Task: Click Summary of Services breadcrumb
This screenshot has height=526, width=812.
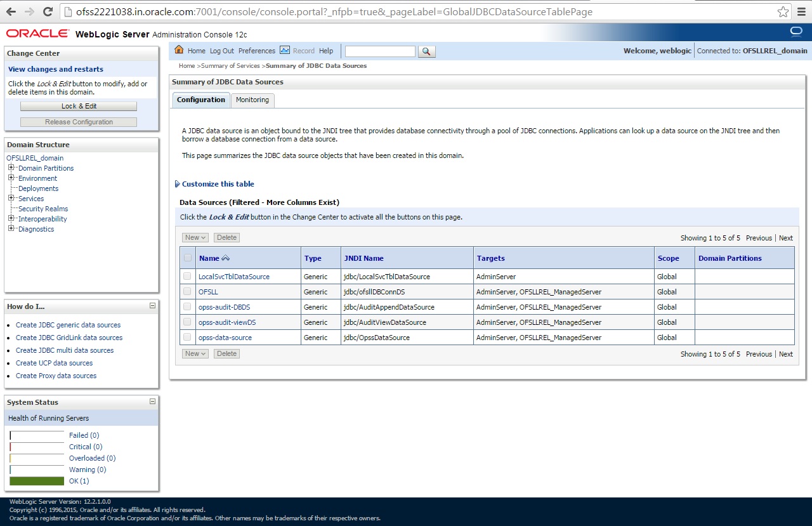Action: click(x=230, y=66)
